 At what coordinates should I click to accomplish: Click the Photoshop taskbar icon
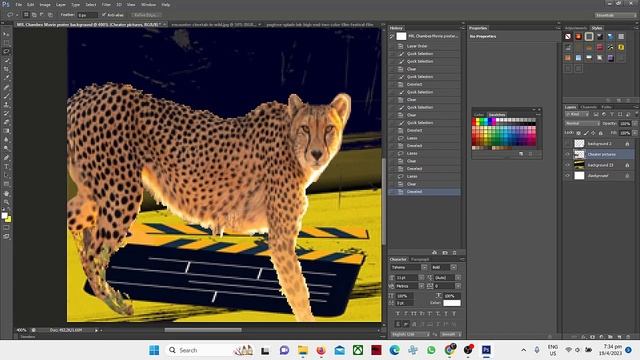(x=486, y=350)
